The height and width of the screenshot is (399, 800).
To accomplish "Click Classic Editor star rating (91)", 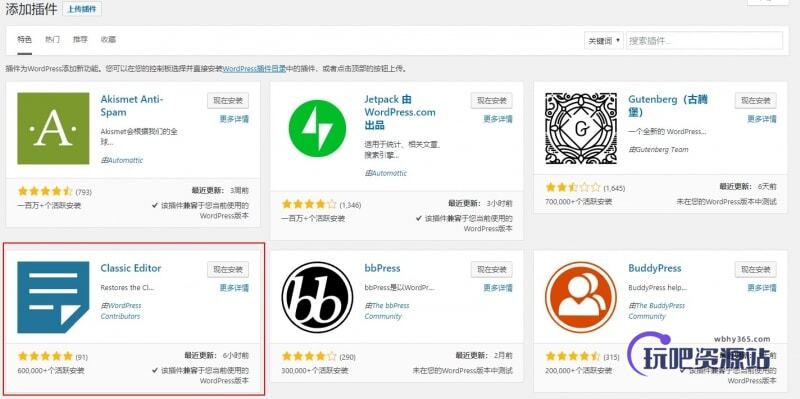I will point(45,357).
